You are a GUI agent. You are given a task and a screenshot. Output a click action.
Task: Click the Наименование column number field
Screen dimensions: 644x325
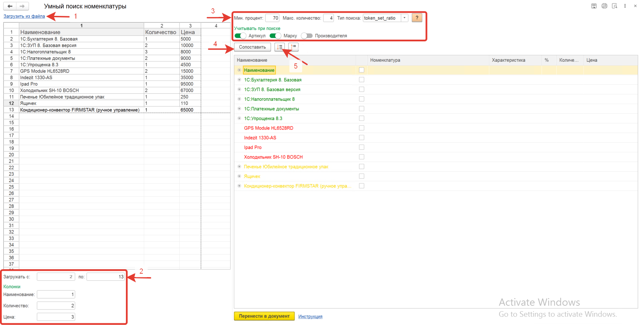[x=56, y=294]
